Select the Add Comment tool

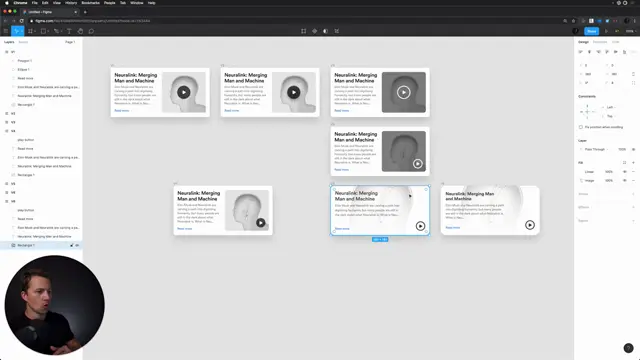(91, 31)
